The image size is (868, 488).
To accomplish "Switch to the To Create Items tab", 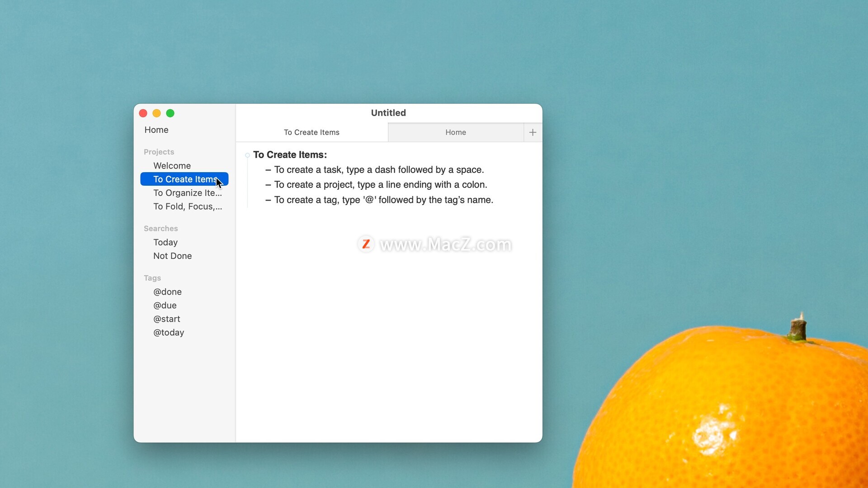I will pyautogui.click(x=312, y=132).
